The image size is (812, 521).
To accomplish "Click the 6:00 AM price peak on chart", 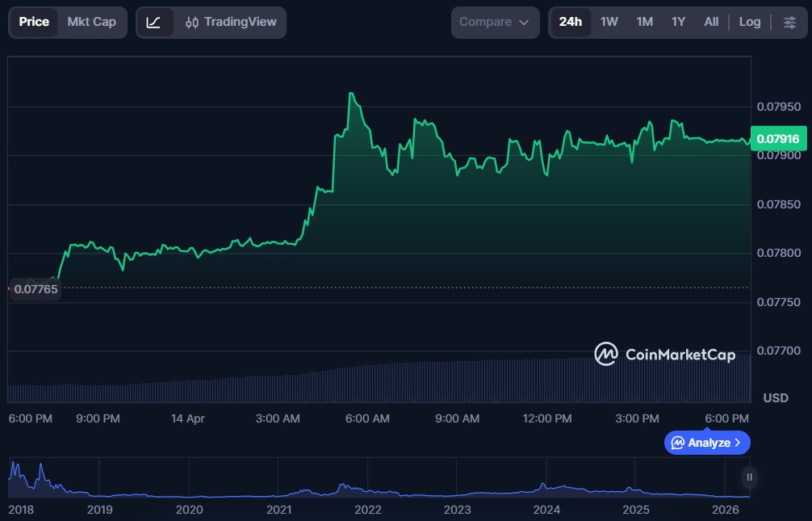I will coord(351,94).
